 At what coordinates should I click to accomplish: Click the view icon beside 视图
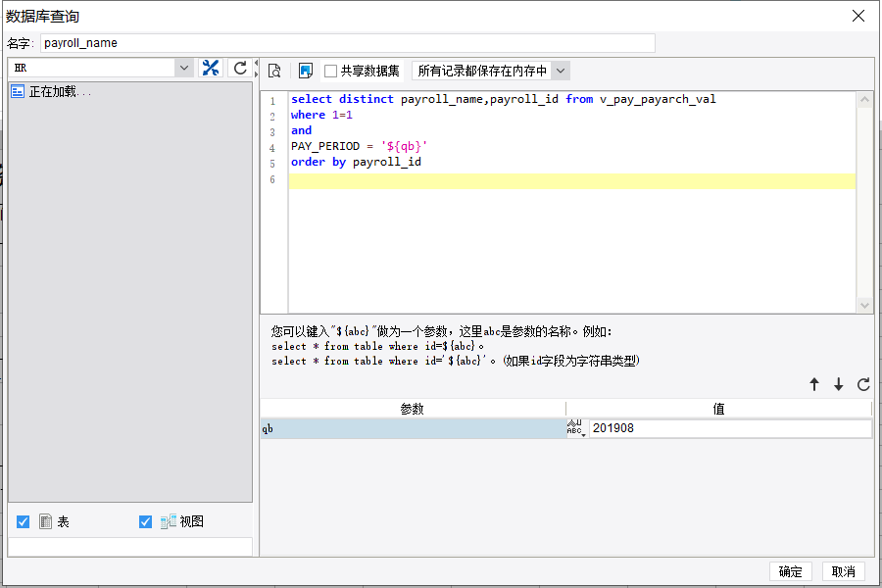coord(169,521)
